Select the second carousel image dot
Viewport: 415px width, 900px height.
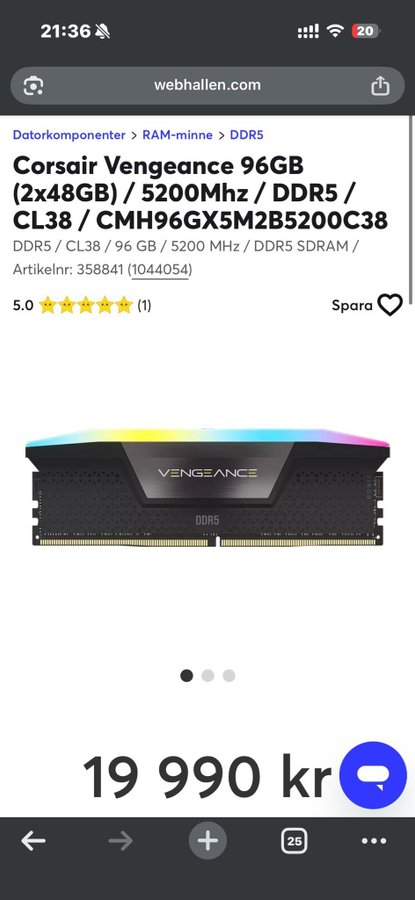point(208,676)
